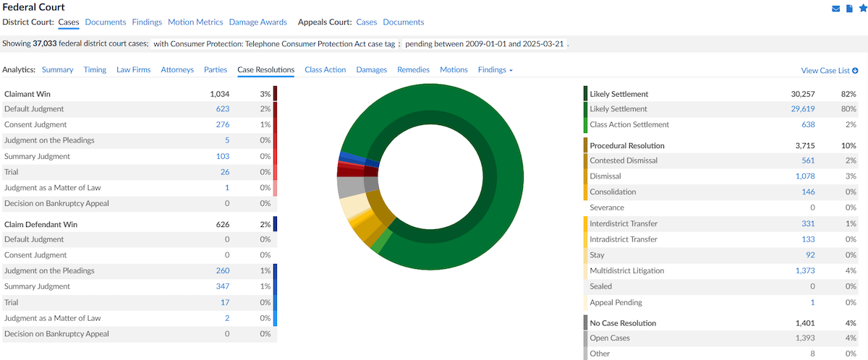View 347 defendant Summary Judgment cases
This screenshot has width=868, height=360.
pos(222,287)
